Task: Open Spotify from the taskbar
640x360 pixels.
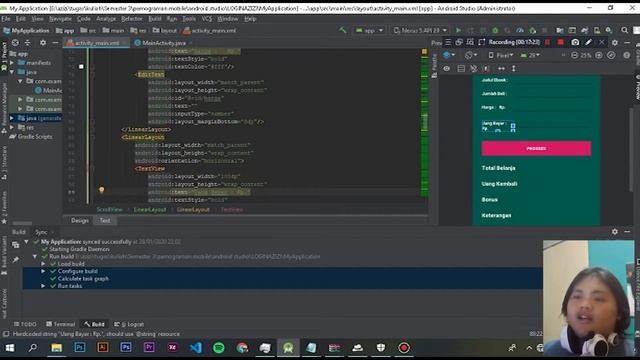Action: 219,348
